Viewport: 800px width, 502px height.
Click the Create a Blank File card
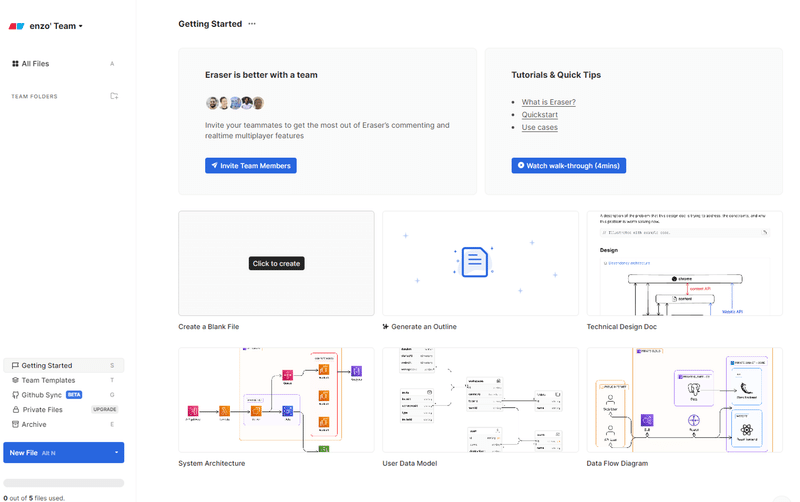pos(276,263)
